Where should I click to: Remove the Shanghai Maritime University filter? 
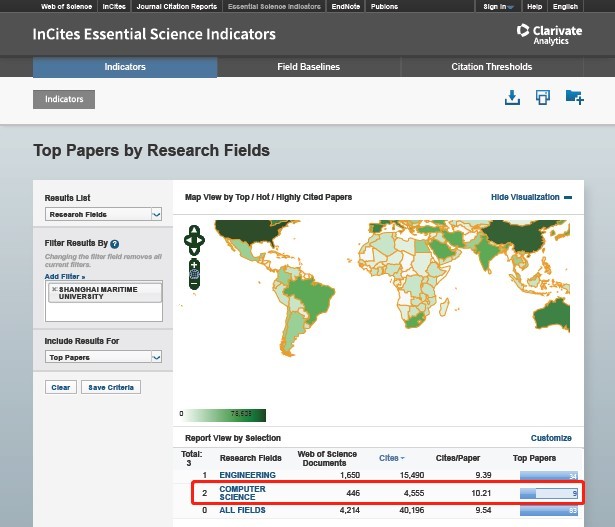pyautogui.click(x=54, y=289)
